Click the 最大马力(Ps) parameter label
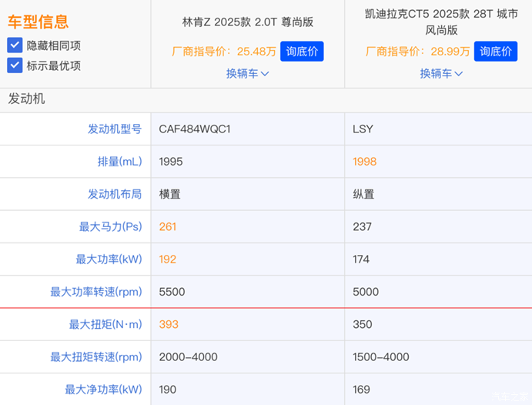This screenshot has width=532, height=405. click(x=111, y=226)
